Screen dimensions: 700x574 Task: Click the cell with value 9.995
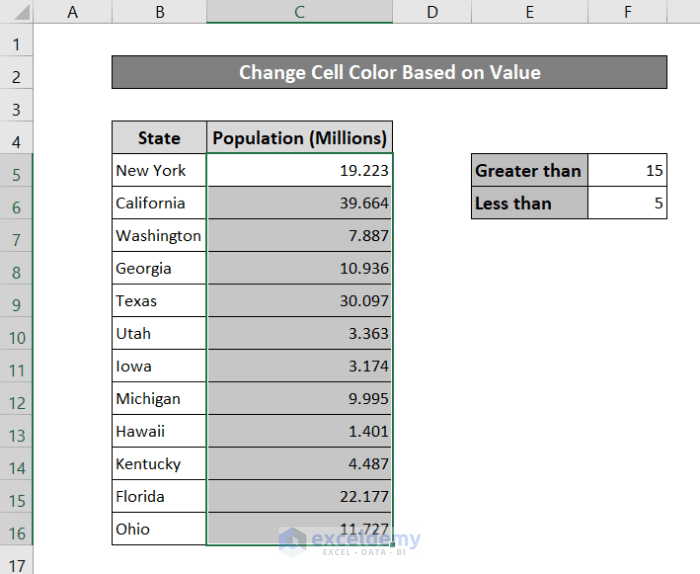pos(300,398)
